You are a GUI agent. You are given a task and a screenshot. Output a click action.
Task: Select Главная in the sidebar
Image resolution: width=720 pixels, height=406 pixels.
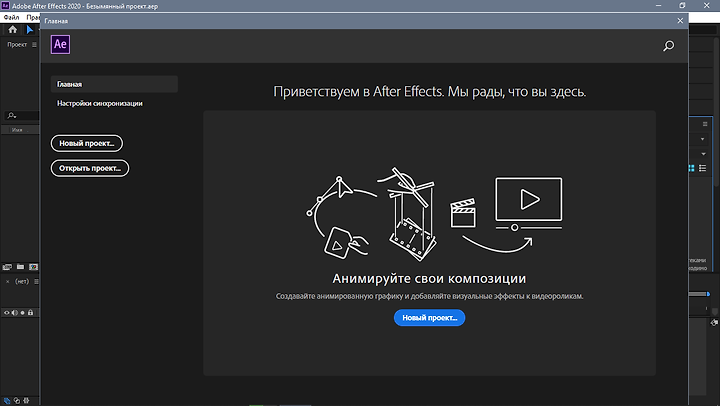tap(114, 84)
